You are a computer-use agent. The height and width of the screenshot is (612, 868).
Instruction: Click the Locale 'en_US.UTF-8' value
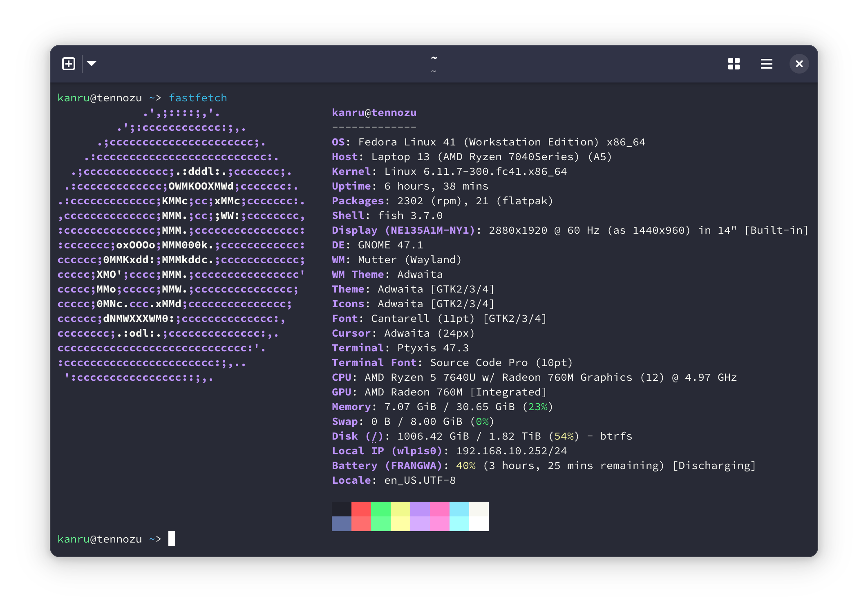click(x=420, y=480)
